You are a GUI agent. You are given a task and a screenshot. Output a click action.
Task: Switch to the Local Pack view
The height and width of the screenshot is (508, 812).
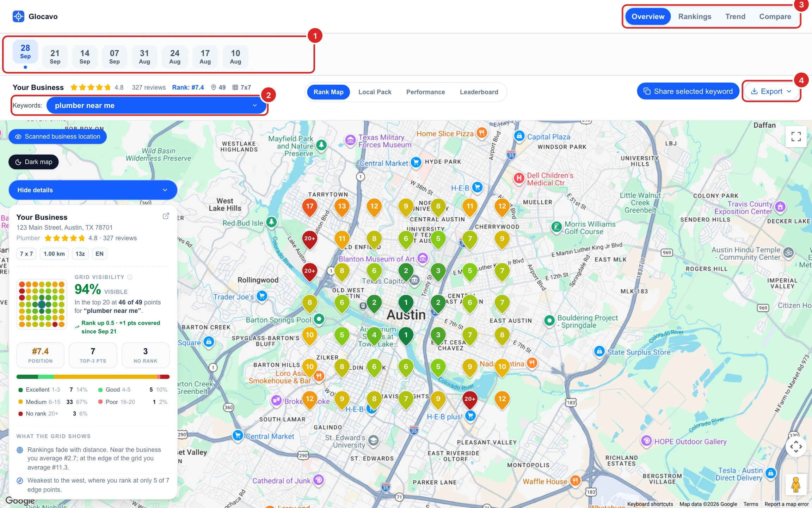click(375, 92)
